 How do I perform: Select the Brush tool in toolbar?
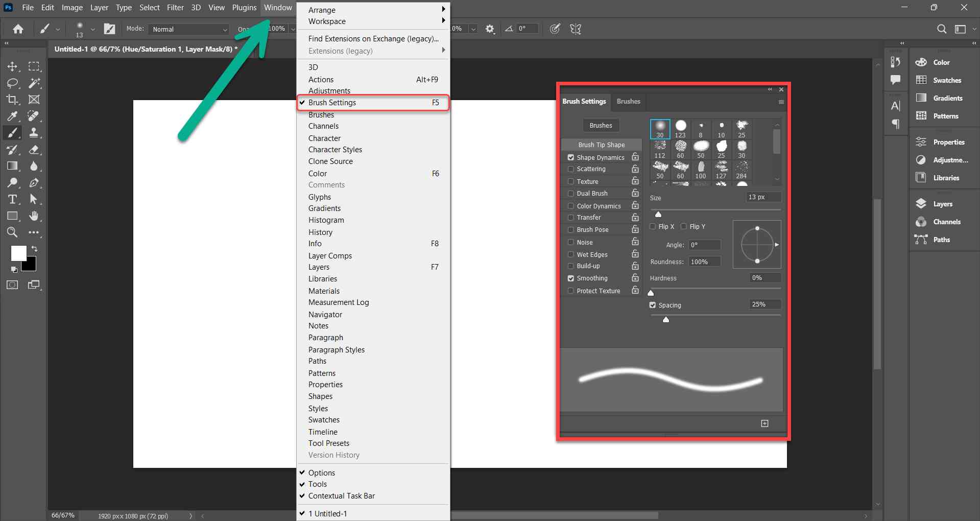point(12,133)
